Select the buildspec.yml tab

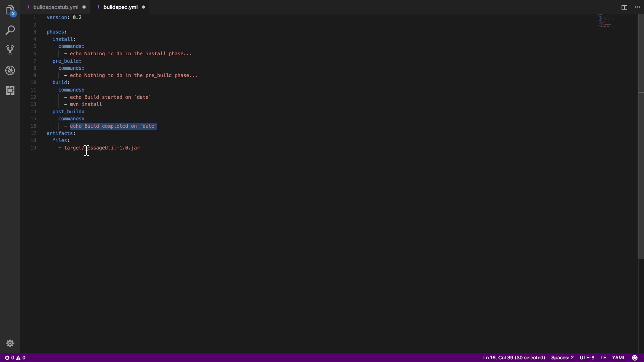[120, 7]
